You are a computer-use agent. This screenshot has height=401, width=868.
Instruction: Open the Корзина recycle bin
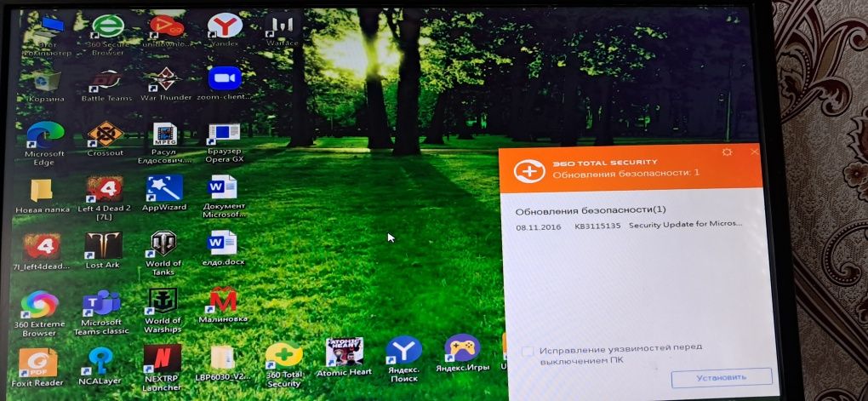pyautogui.click(x=47, y=86)
